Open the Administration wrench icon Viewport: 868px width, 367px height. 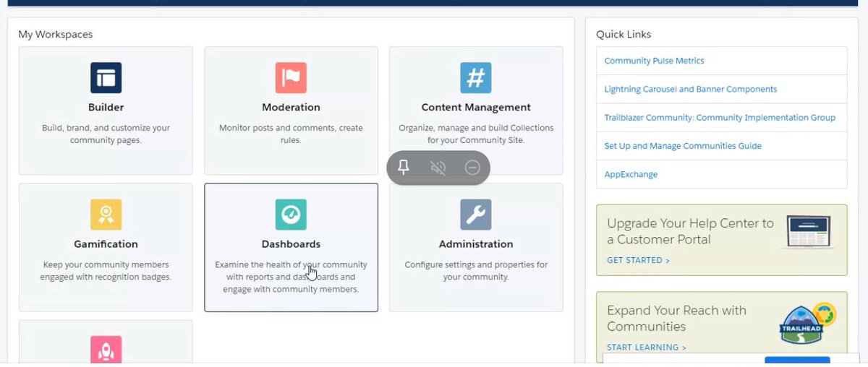pyautogui.click(x=476, y=215)
